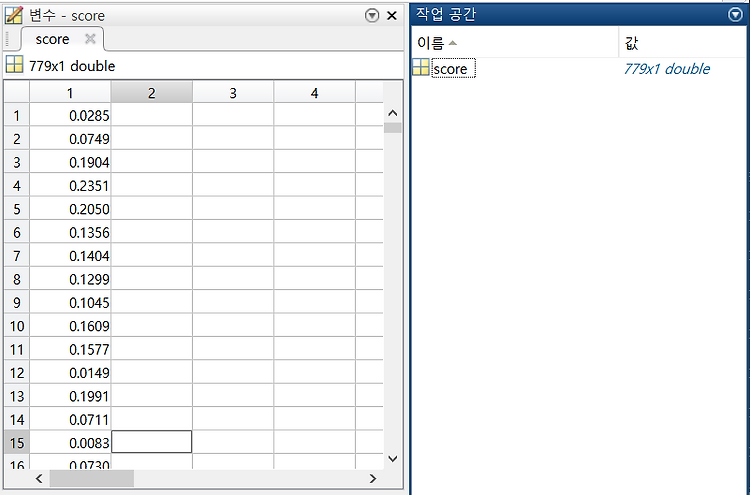750x495 pixels.
Task: Click the cell containing 0.0285
Action: (x=70, y=115)
